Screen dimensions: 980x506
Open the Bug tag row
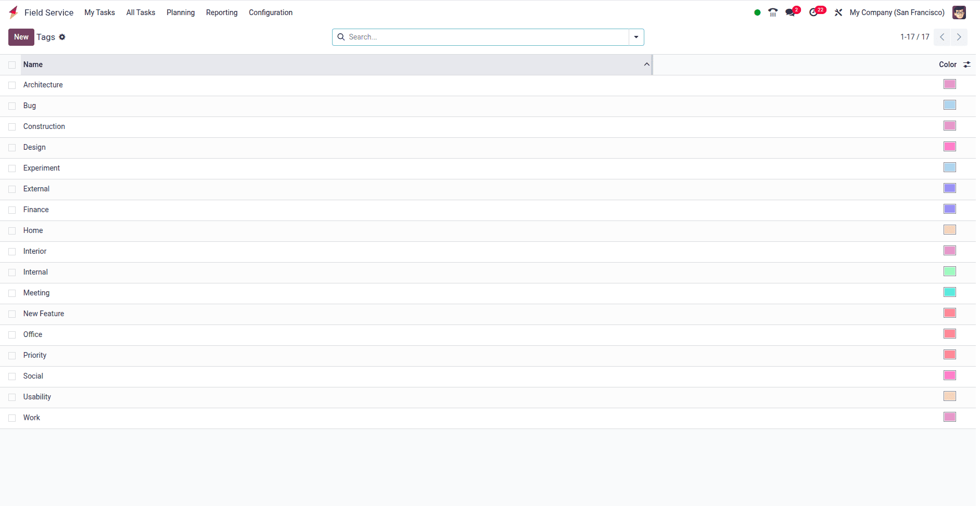tap(488, 106)
